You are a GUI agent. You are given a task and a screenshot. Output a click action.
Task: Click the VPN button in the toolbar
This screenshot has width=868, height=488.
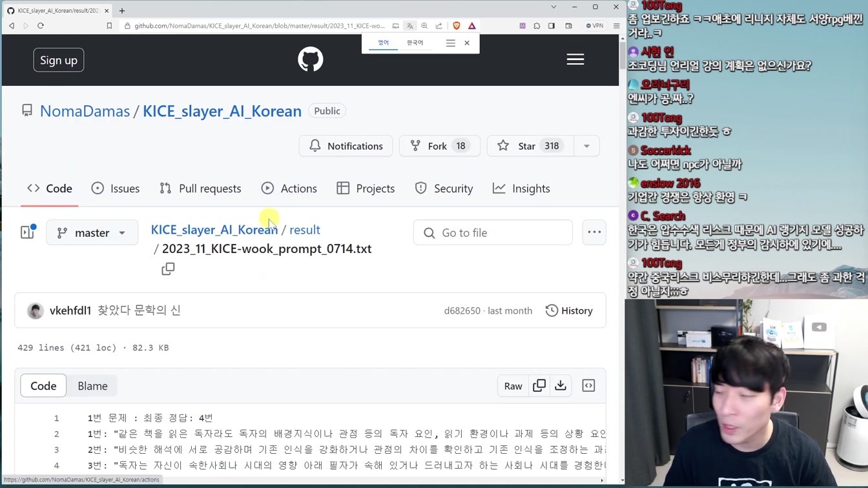594,26
